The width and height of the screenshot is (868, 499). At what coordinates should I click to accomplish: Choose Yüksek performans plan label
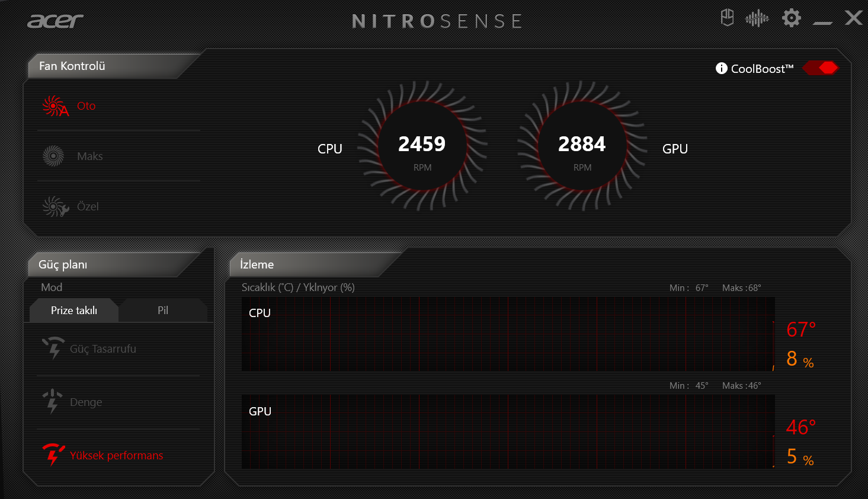pyautogui.click(x=116, y=456)
